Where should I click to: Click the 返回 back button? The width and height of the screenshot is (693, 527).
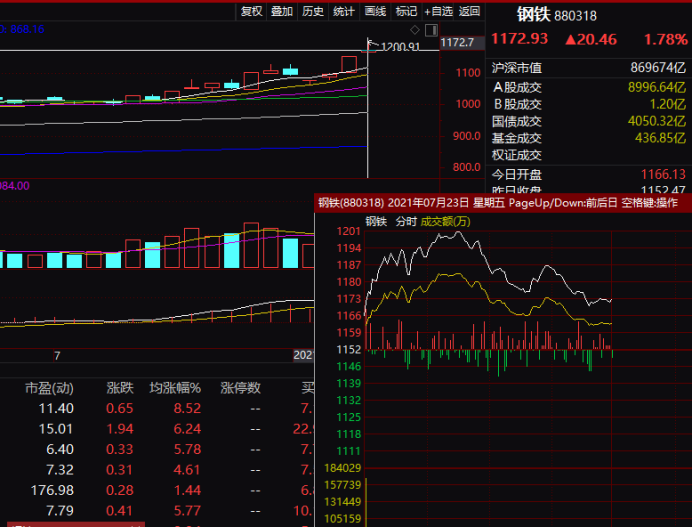pos(469,11)
